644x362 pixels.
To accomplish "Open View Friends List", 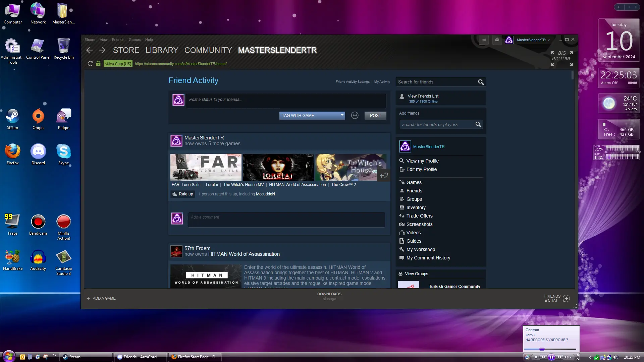I will (x=423, y=96).
